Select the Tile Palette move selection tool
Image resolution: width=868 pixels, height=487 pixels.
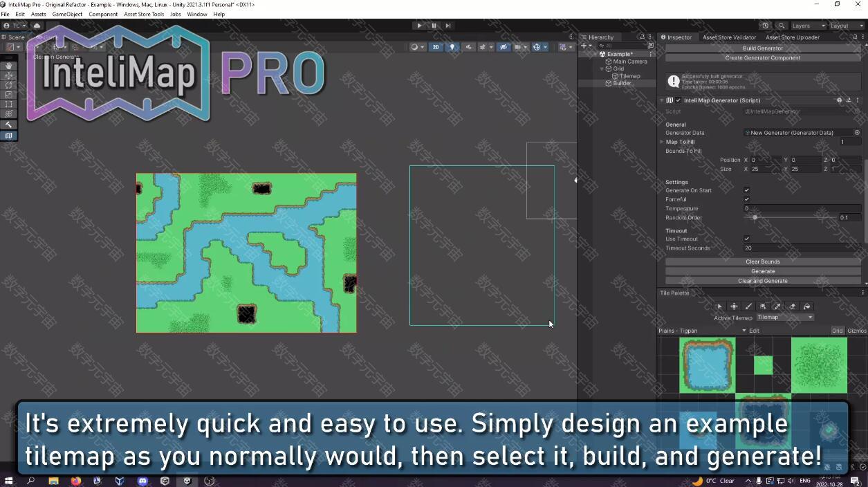pyautogui.click(x=734, y=306)
